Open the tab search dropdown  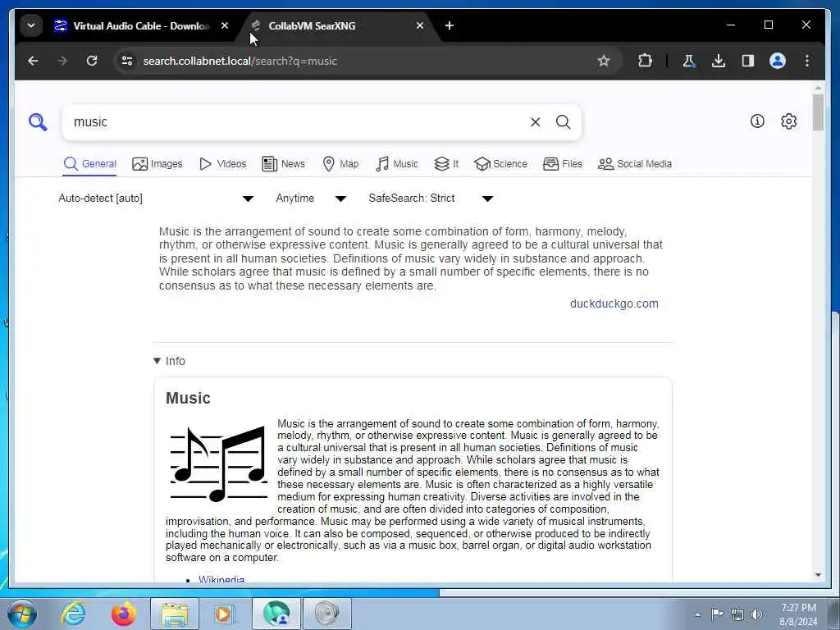(31, 25)
